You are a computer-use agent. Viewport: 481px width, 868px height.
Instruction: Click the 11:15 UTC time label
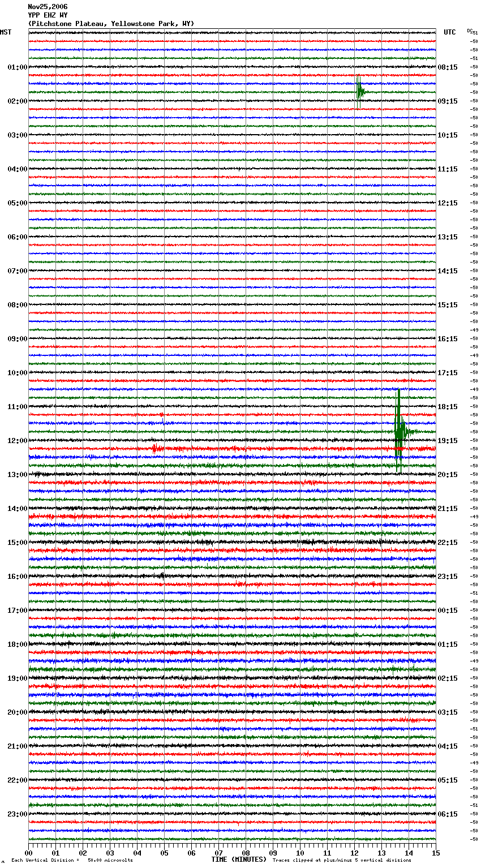click(448, 169)
